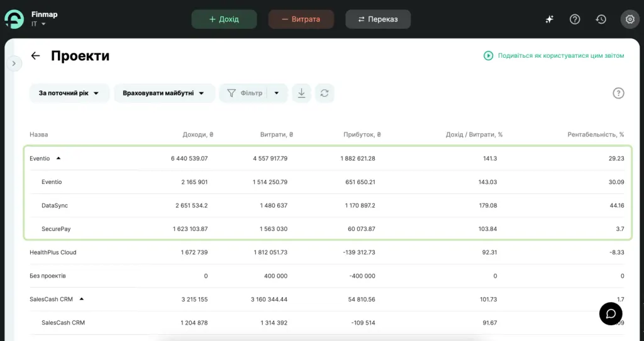Add a new income with Дохід button
The image size is (644, 341).
(224, 19)
